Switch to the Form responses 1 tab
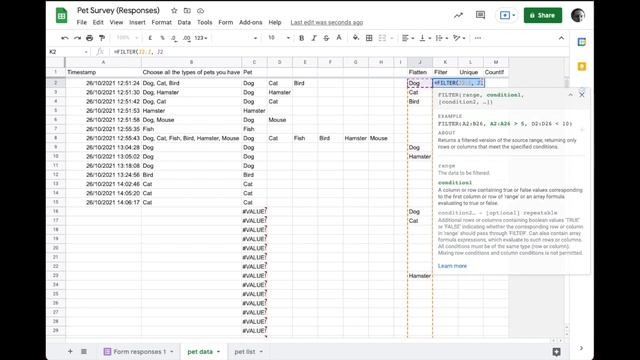The height and width of the screenshot is (360, 640). click(x=139, y=351)
